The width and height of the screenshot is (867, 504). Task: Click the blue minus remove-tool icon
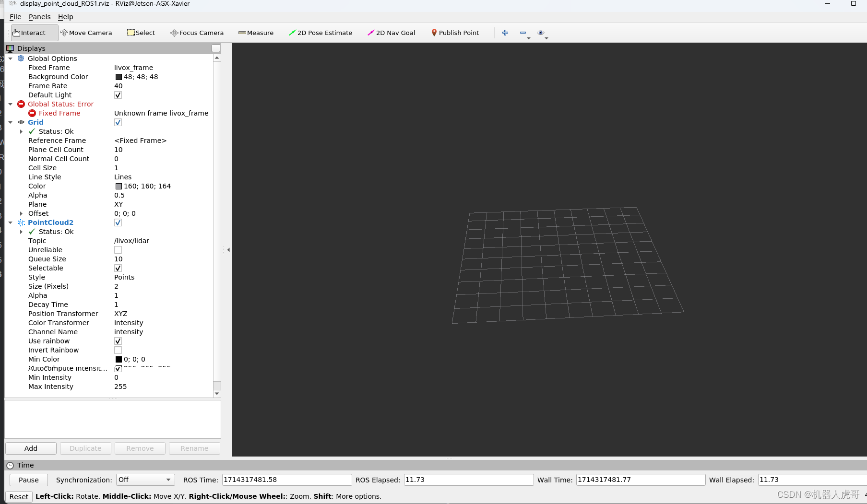coord(523,33)
